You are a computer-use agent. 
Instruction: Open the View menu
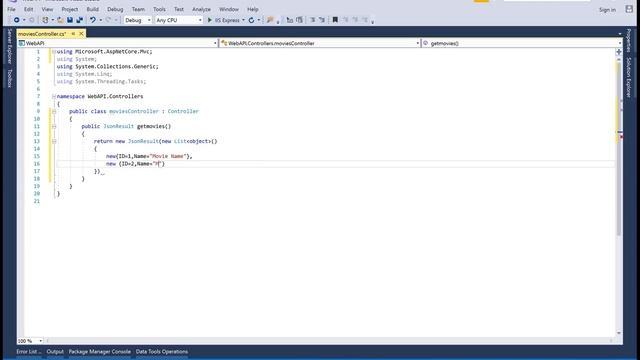point(47,9)
